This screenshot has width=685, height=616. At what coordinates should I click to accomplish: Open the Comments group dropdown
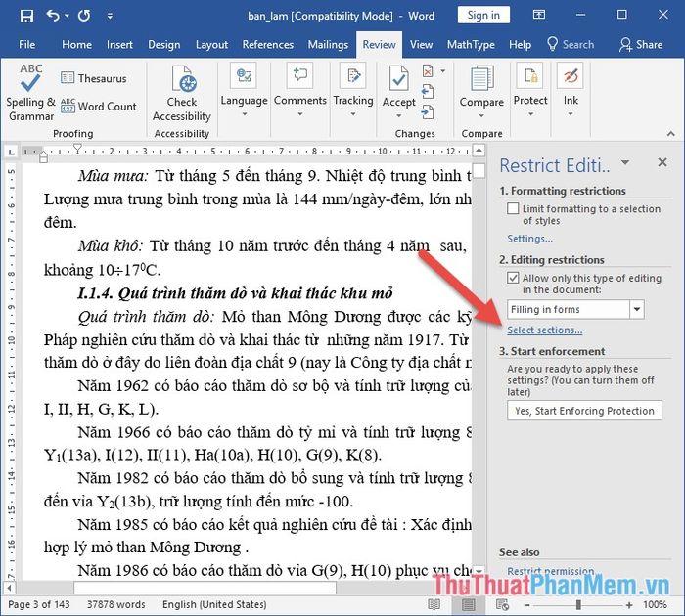click(300, 91)
